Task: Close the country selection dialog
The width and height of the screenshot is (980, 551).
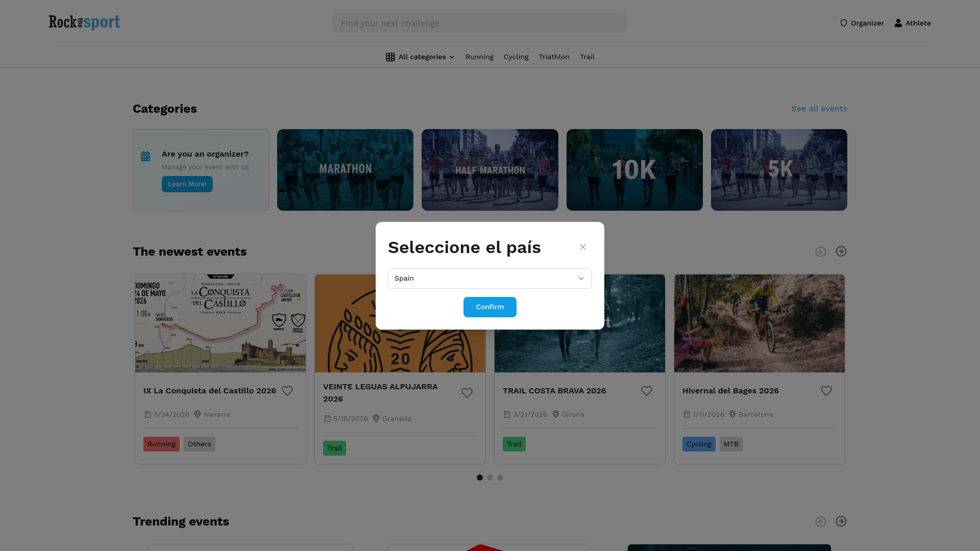Action: [583, 247]
